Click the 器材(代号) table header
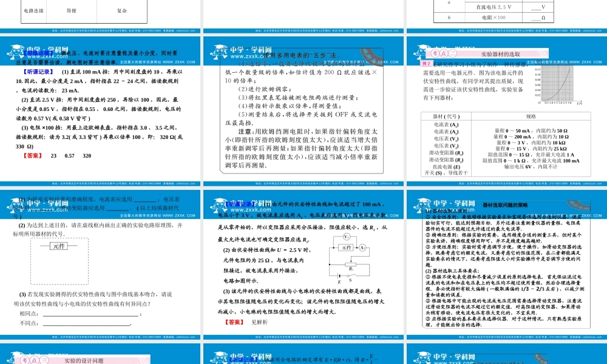607x364 pixels. pos(446,116)
